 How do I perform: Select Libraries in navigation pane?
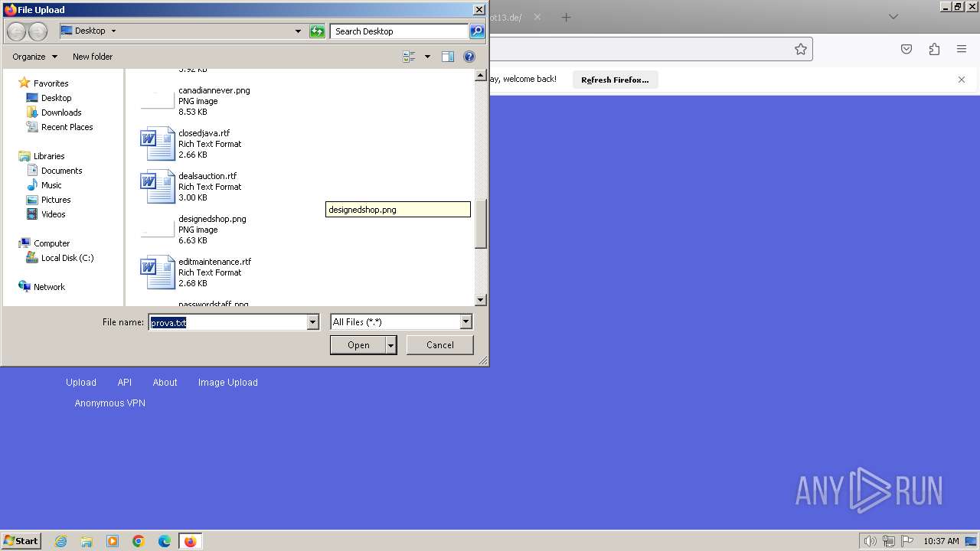pos(49,156)
